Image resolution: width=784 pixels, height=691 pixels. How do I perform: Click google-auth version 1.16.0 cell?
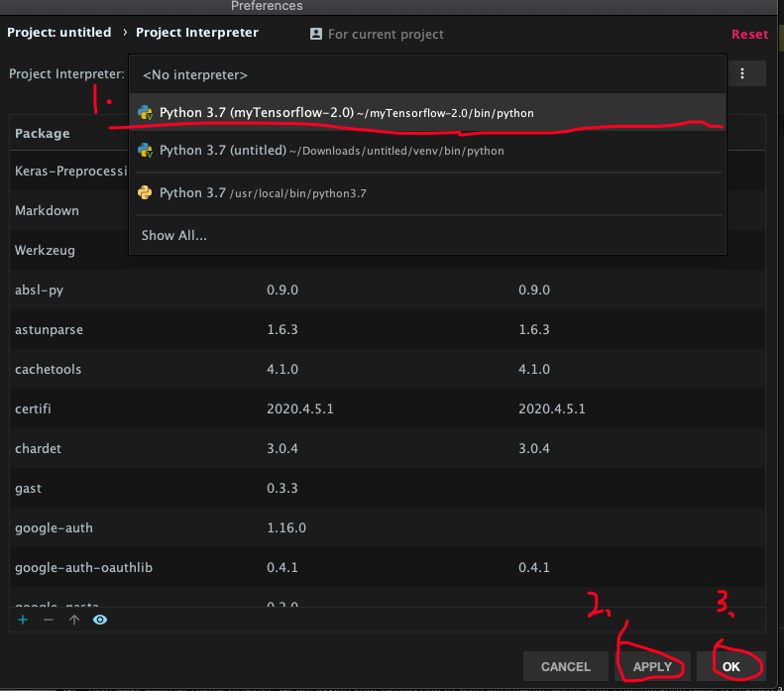[x=286, y=528]
